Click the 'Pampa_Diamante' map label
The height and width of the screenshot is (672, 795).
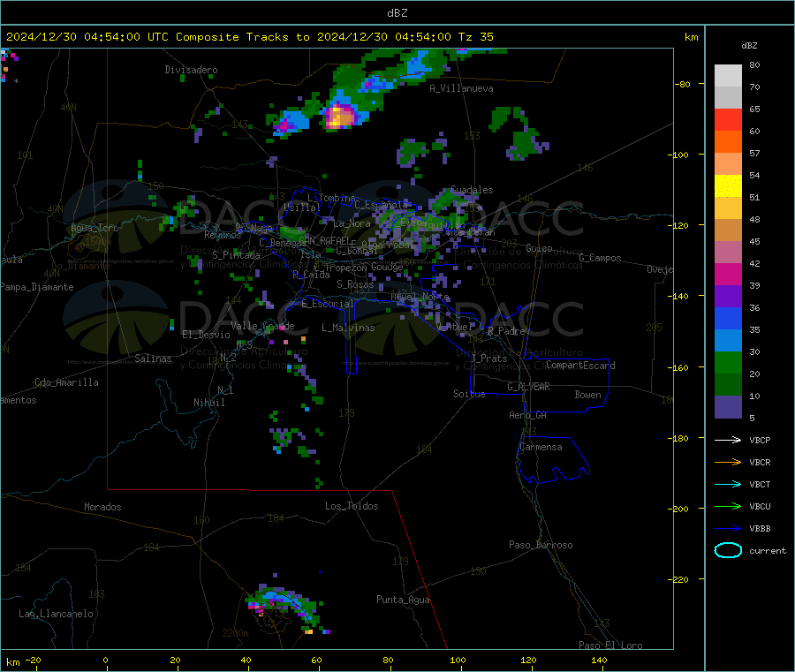(x=36, y=287)
